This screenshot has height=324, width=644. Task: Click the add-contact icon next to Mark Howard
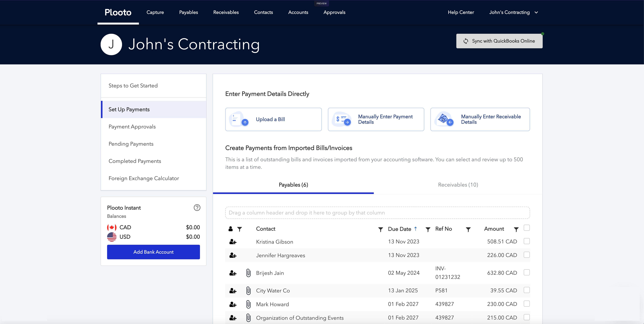[233, 304]
